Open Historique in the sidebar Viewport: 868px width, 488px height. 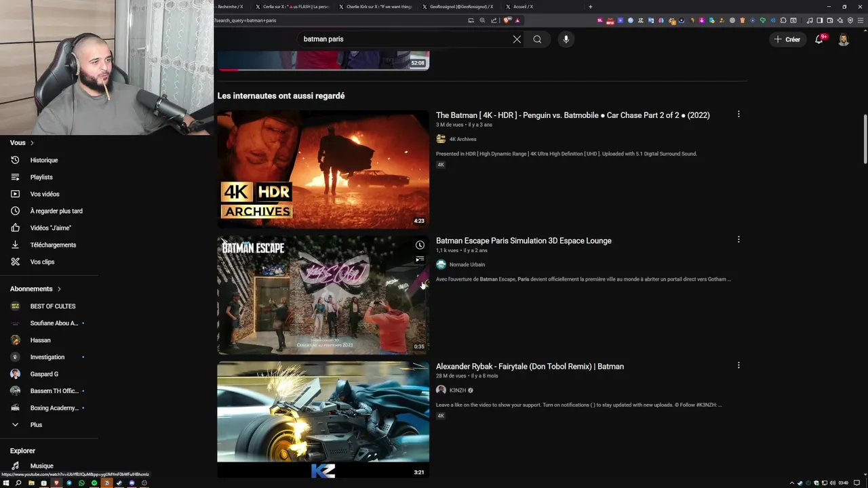44,160
